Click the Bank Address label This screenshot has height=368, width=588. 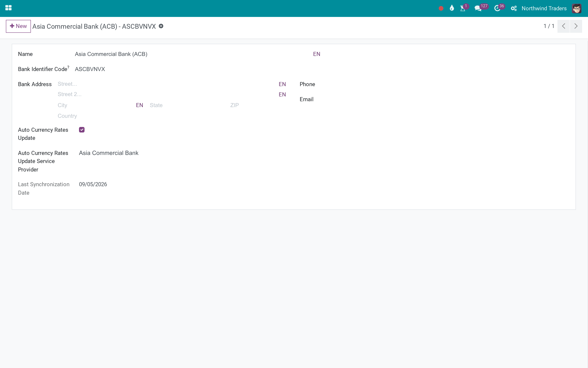[35, 84]
